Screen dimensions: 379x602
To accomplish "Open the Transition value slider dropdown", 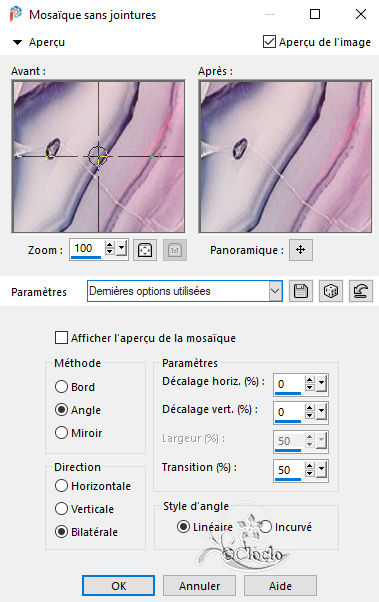I will pos(321,469).
